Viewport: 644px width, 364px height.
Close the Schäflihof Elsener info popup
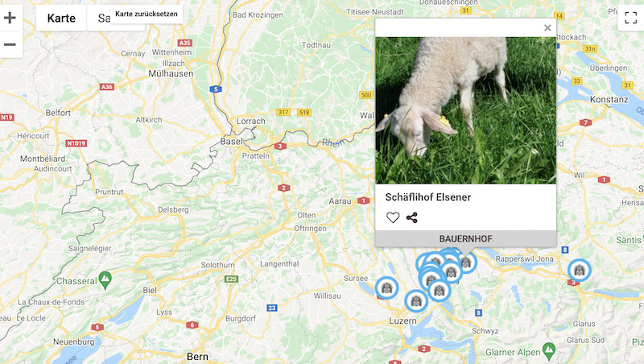coord(547,27)
